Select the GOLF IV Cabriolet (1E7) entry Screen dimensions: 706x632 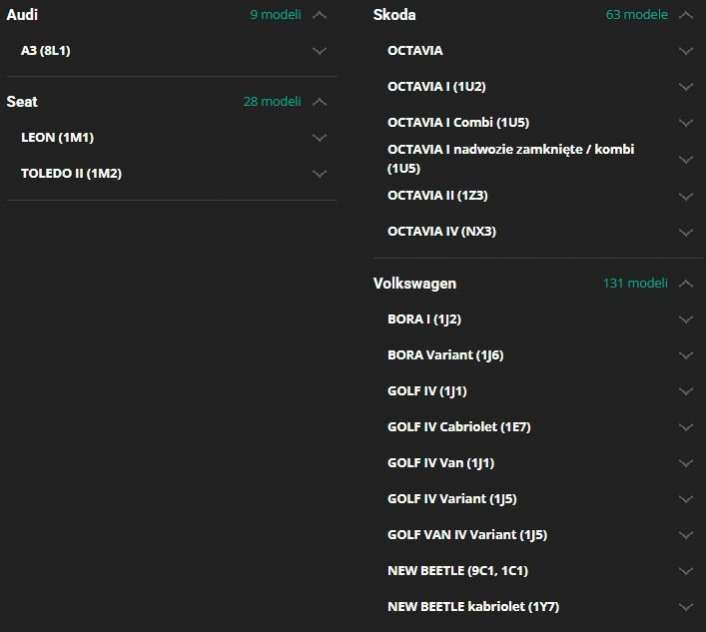point(458,427)
